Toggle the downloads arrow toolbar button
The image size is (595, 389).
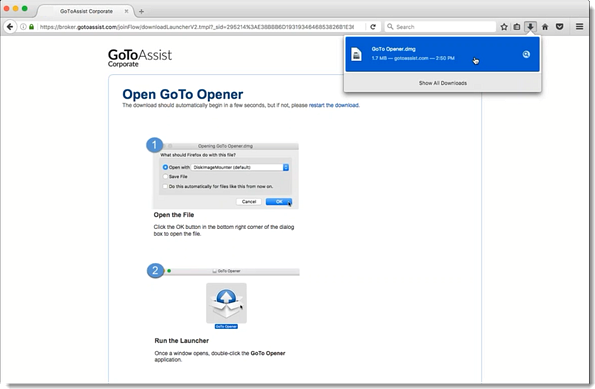(530, 27)
